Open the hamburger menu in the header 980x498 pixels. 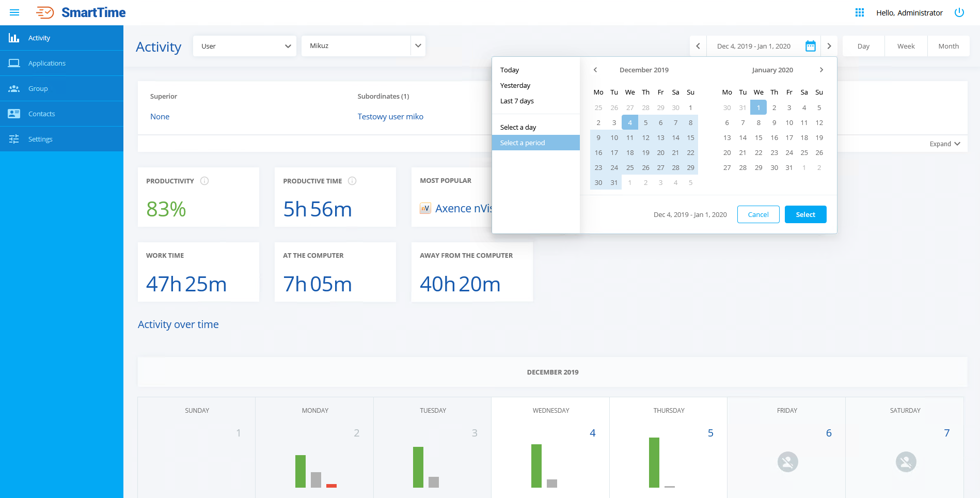tap(14, 12)
